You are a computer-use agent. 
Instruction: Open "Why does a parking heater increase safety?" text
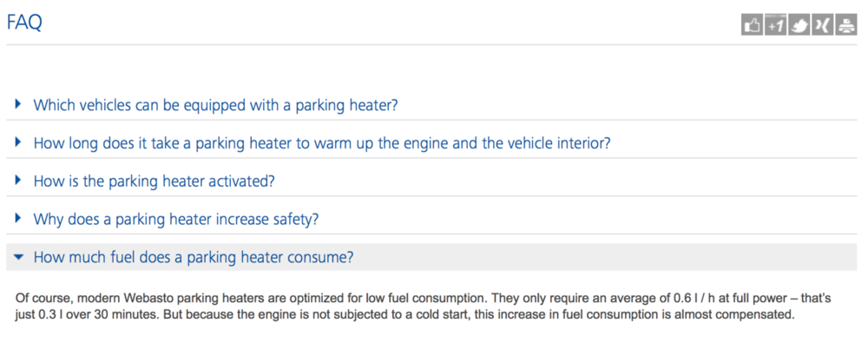[175, 220]
